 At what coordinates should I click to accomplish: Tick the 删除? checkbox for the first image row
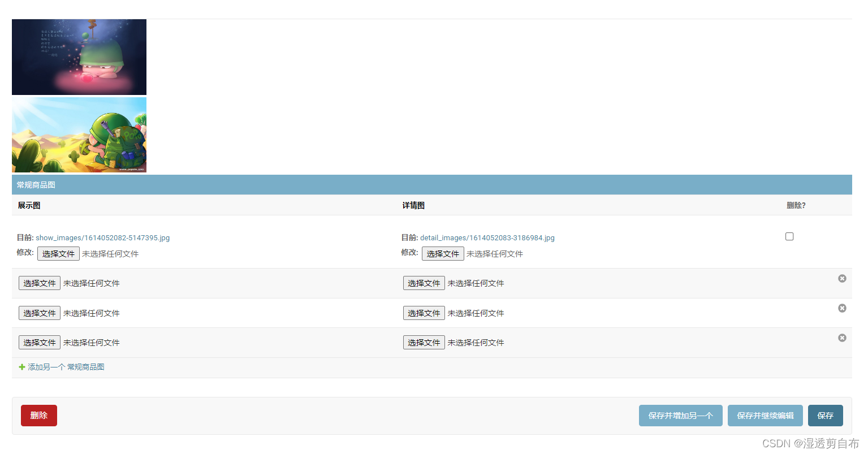789,236
